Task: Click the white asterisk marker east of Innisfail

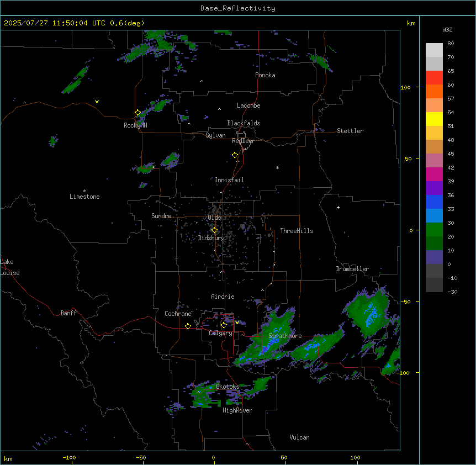Action: tap(277, 167)
